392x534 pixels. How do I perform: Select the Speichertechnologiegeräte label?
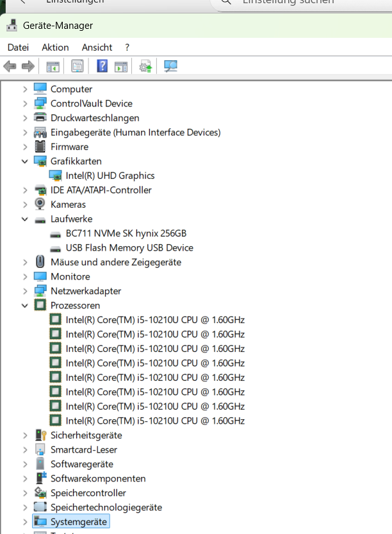click(106, 508)
